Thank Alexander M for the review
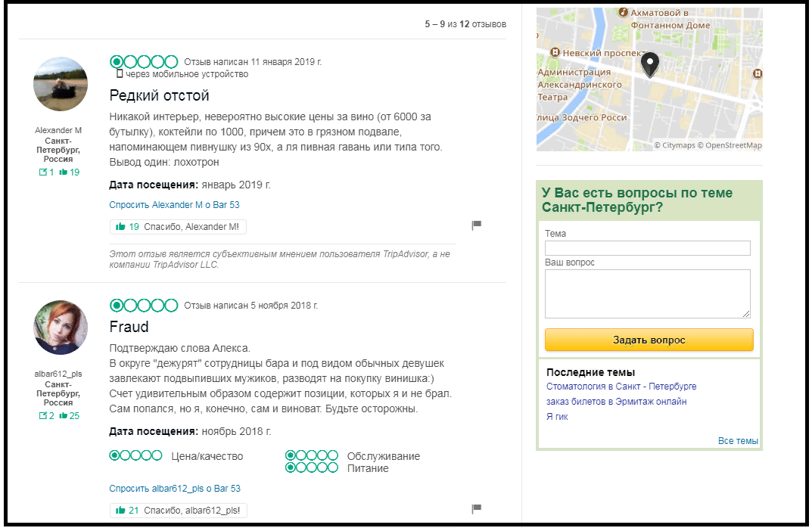The image size is (812, 528). pos(178,227)
